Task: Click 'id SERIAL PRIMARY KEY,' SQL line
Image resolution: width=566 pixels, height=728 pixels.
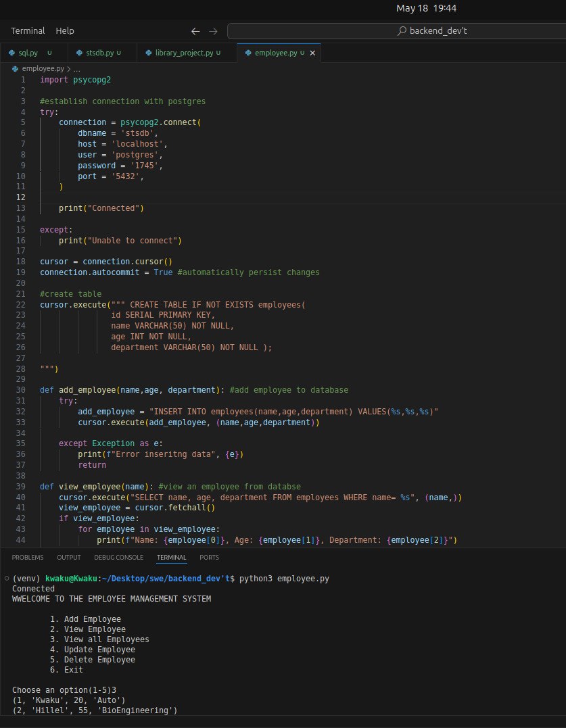Action: pos(163,315)
